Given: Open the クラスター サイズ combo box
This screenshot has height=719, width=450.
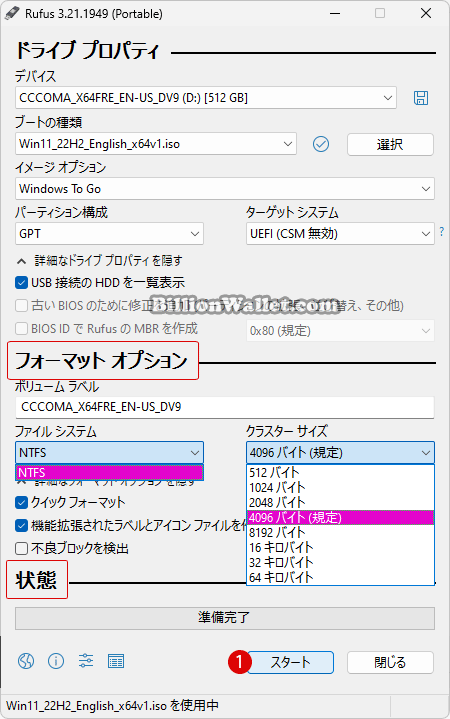Looking at the screenshot, I should tap(340, 453).
